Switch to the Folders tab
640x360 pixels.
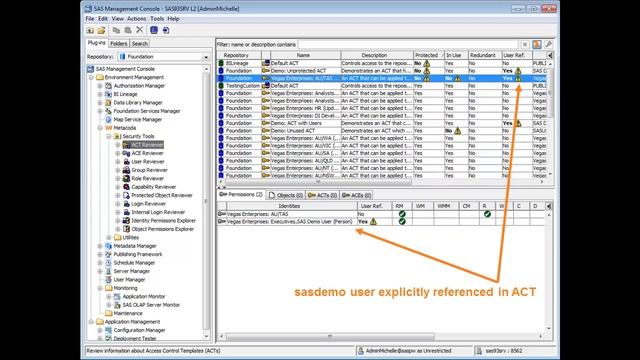(x=119, y=43)
